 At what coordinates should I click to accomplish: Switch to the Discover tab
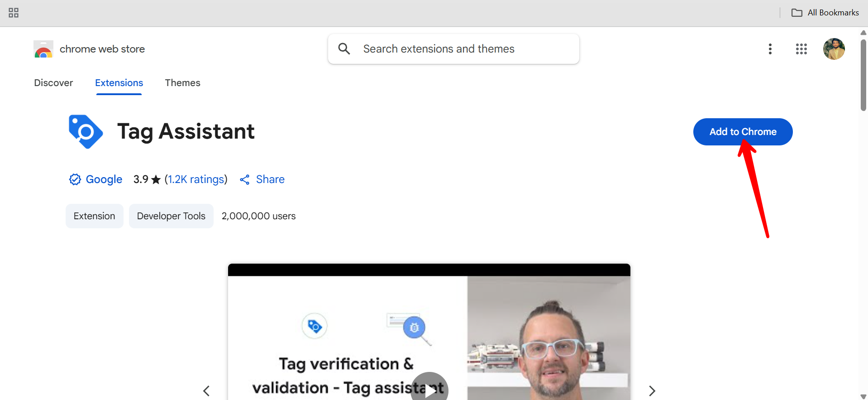(53, 83)
